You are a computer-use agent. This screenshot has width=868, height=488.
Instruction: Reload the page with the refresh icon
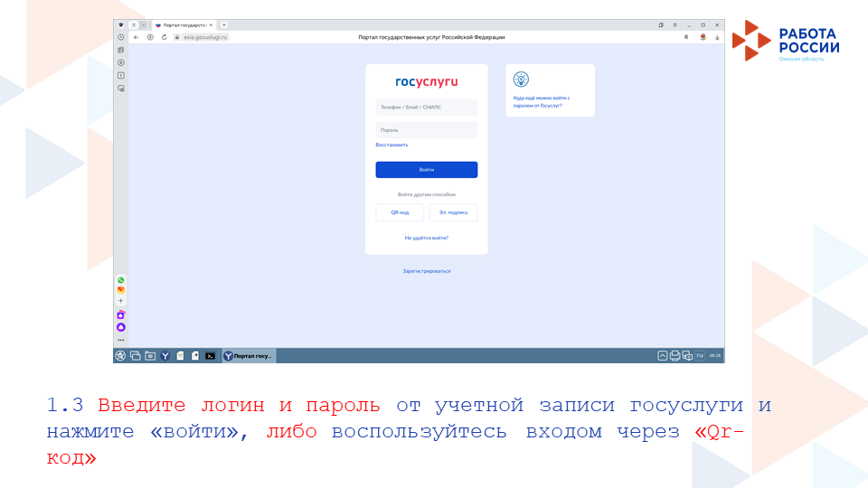click(x=164, y=37)
